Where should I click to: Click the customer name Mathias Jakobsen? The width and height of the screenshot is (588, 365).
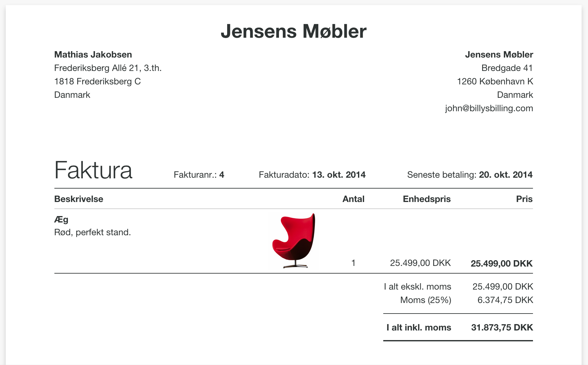[x=93, y=55]
